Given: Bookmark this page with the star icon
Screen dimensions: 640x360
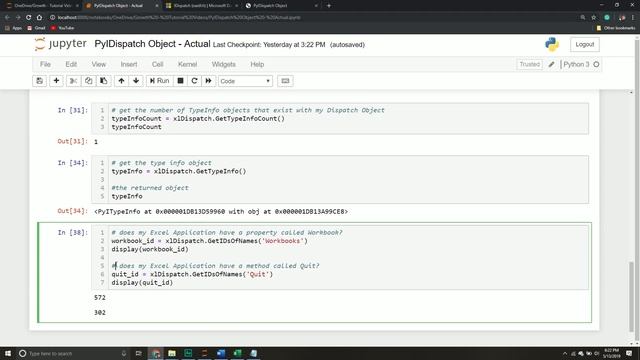Looking at the screenshot, I should 594,18.
